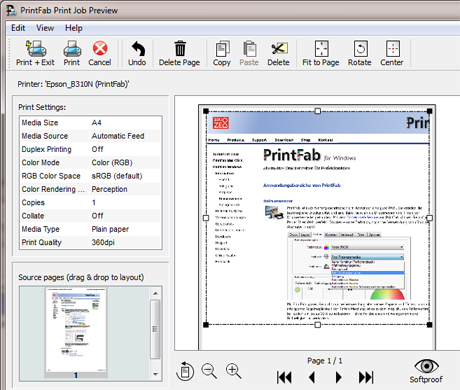Click the source pages scrollbar up arrow
The width and height of the screenshot is (460, 390).
[x=155, y=293]
